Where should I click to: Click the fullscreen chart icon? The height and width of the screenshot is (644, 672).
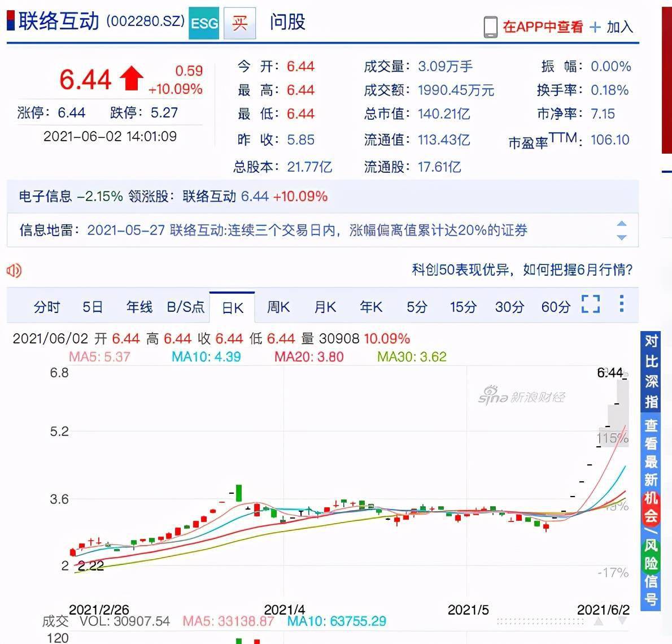click(591, 304)
